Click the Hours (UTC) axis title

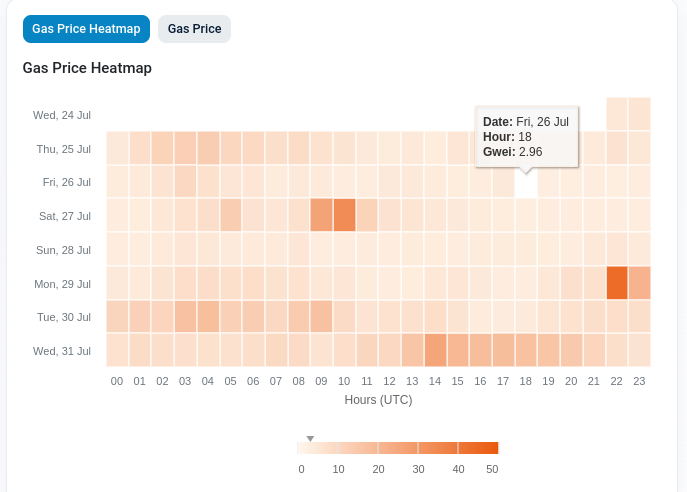click(378, 400)
